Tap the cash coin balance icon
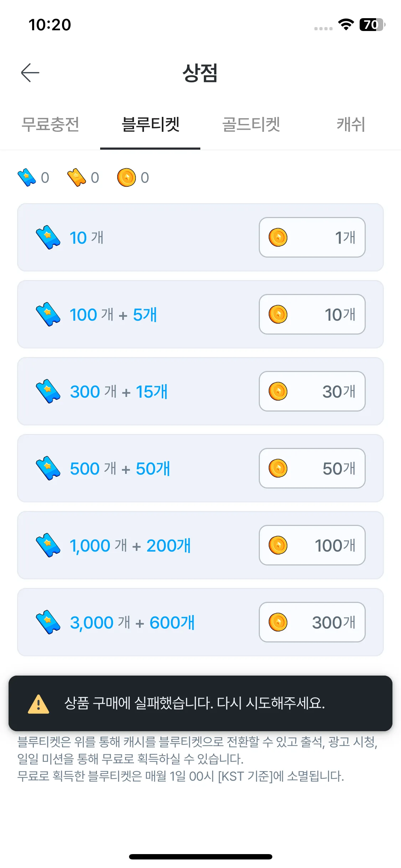The width and height of the screenshot is (401, 868). tap(127, 177)
